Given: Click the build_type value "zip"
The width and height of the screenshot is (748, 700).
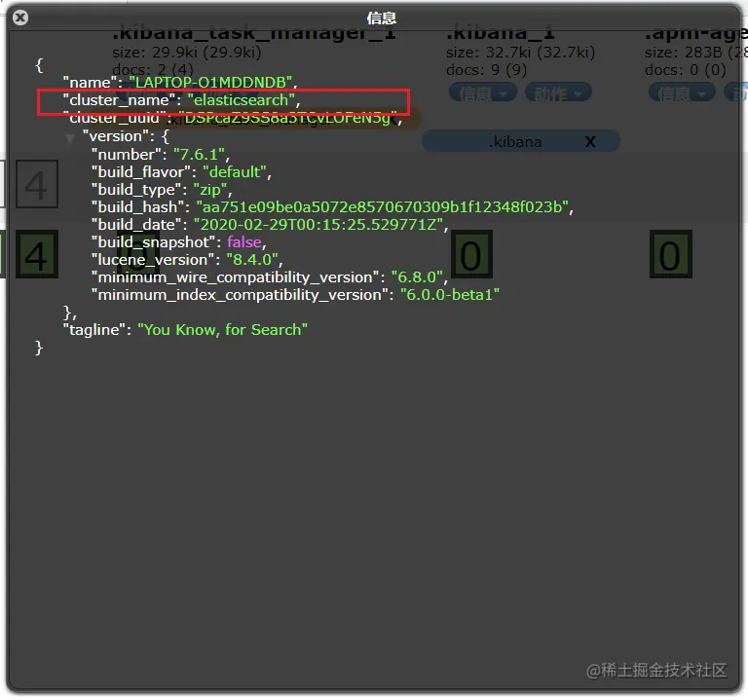Looking at the screenshot, I should coord(210,190).
